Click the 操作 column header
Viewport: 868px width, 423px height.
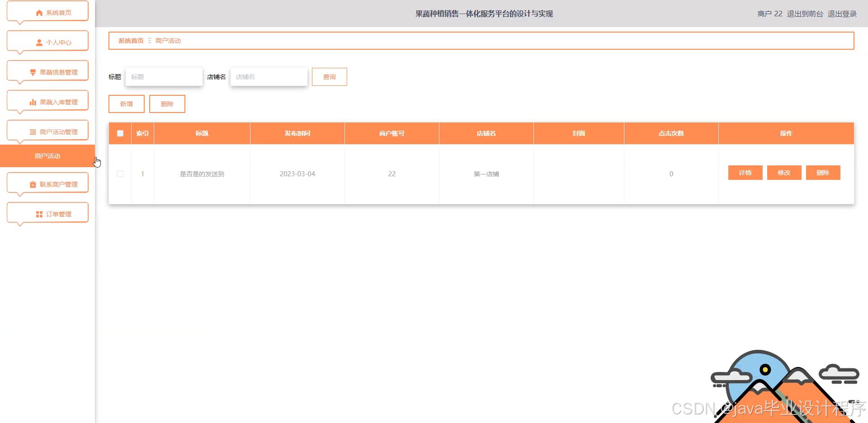click(x=786, y=133)
